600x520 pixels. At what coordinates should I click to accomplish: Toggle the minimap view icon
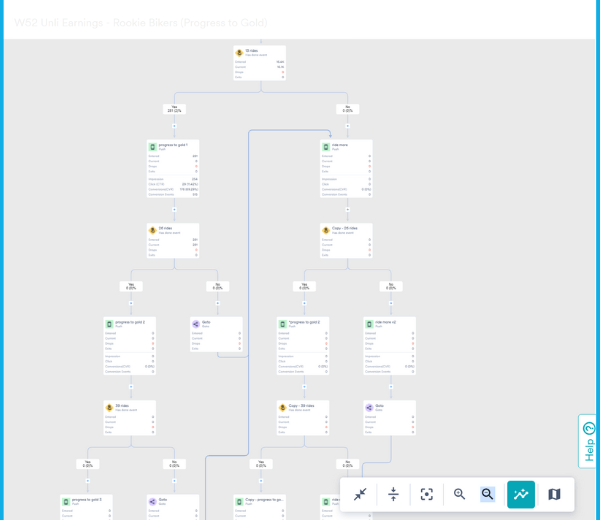554,494
